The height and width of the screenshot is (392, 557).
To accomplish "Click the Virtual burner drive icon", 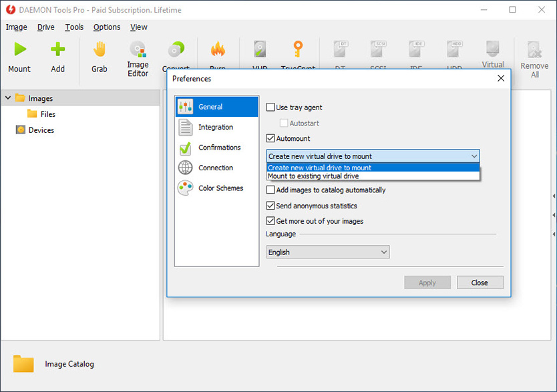I will tap(493, 48).
